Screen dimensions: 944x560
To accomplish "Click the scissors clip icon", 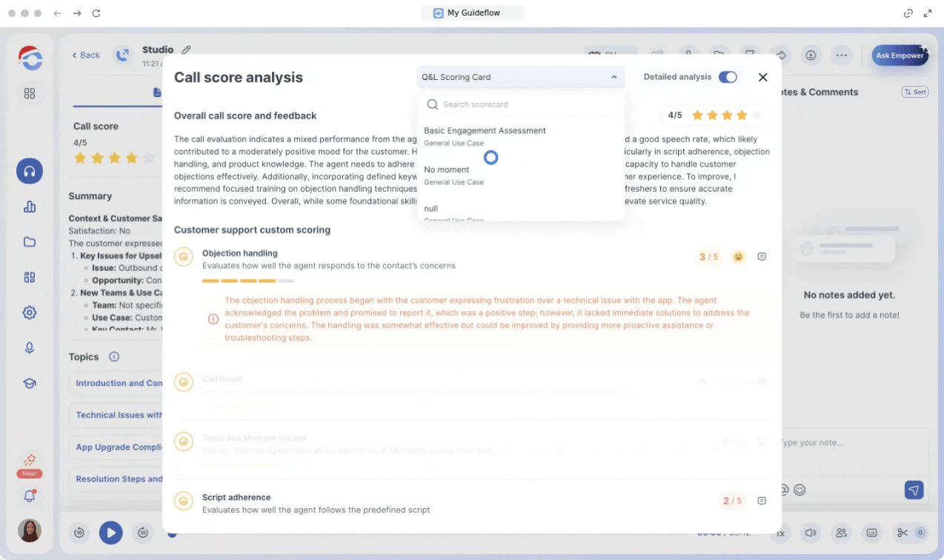I will (902, 532).
